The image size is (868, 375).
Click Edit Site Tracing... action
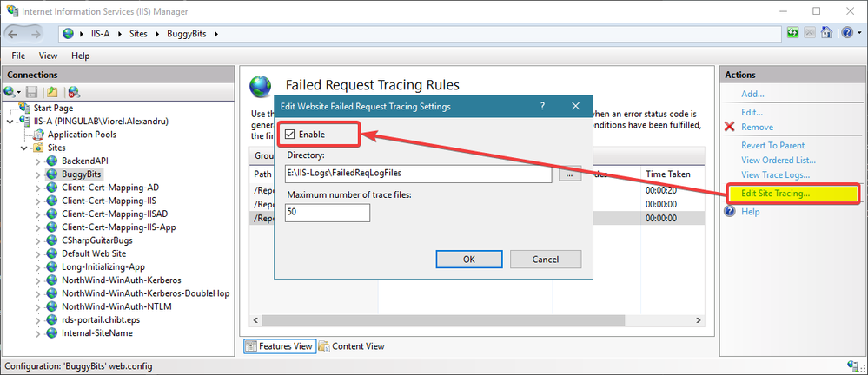775,194
